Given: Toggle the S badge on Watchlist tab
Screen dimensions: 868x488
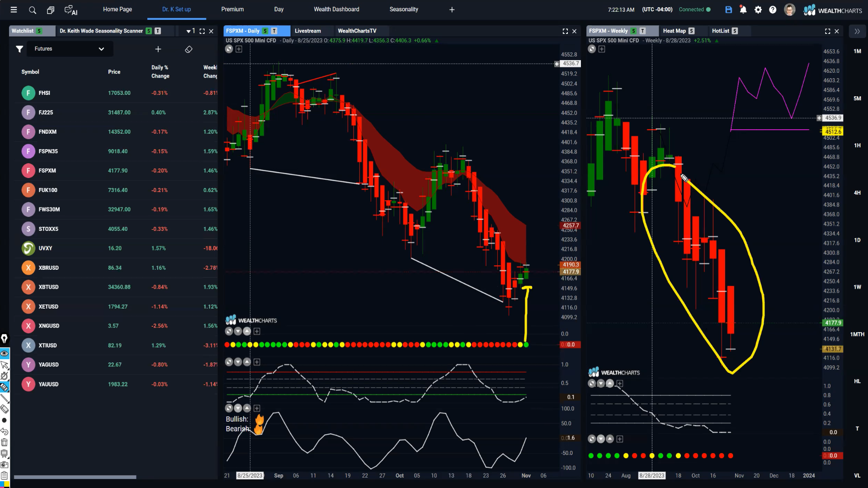Looking at the screenshot, I should point(39,31).
